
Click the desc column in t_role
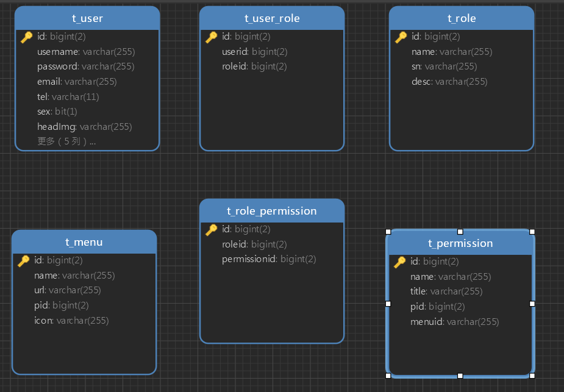pos(449,82)
